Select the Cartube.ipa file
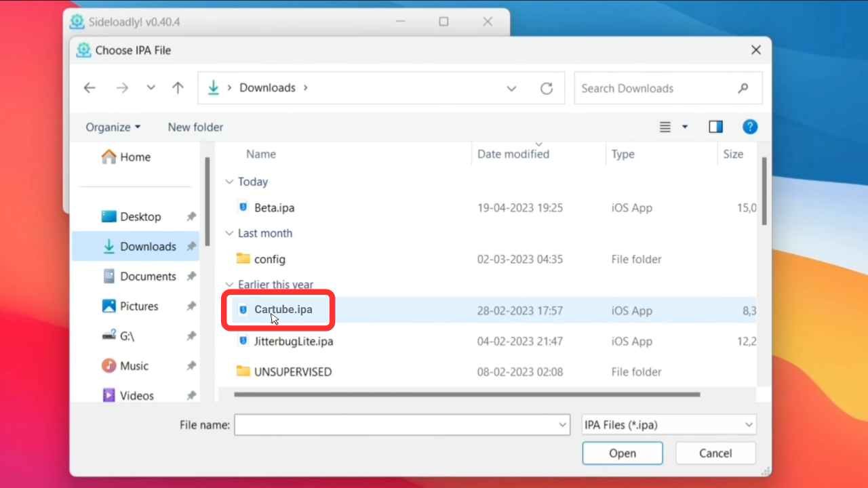868x488 pixels. tap(283, 309)
